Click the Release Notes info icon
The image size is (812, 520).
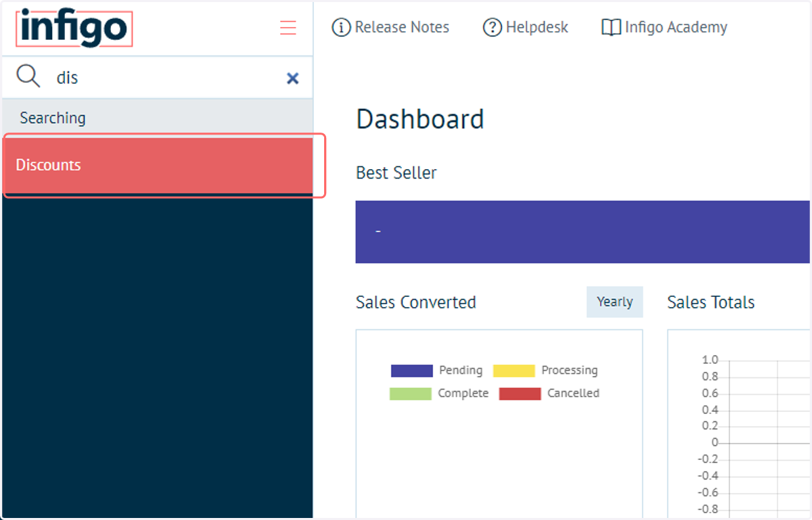[x=342, y=28]
